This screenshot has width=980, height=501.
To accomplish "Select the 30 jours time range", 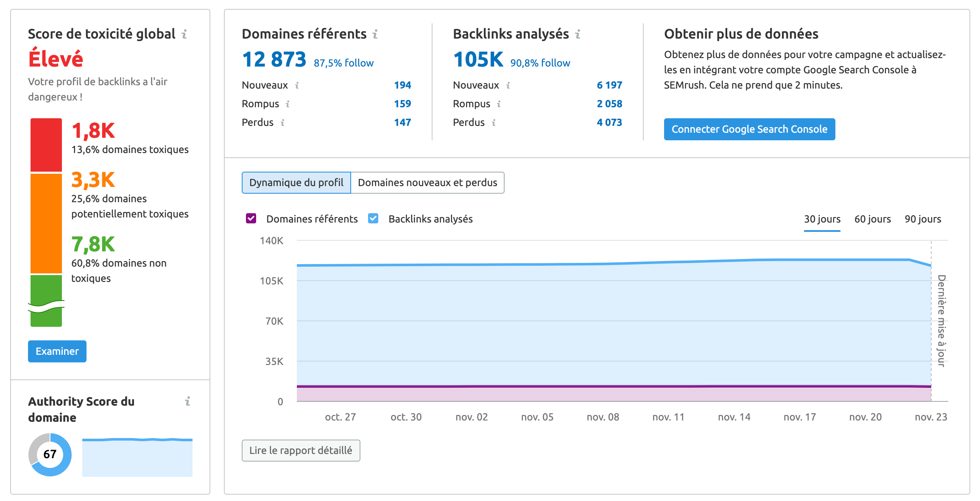I will [822, 219].
